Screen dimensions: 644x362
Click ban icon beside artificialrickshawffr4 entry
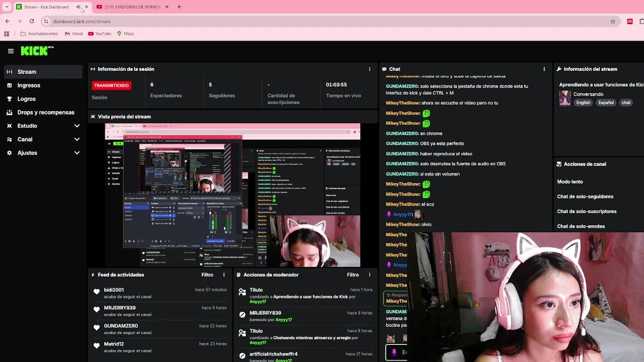click(x=242, y=356)
